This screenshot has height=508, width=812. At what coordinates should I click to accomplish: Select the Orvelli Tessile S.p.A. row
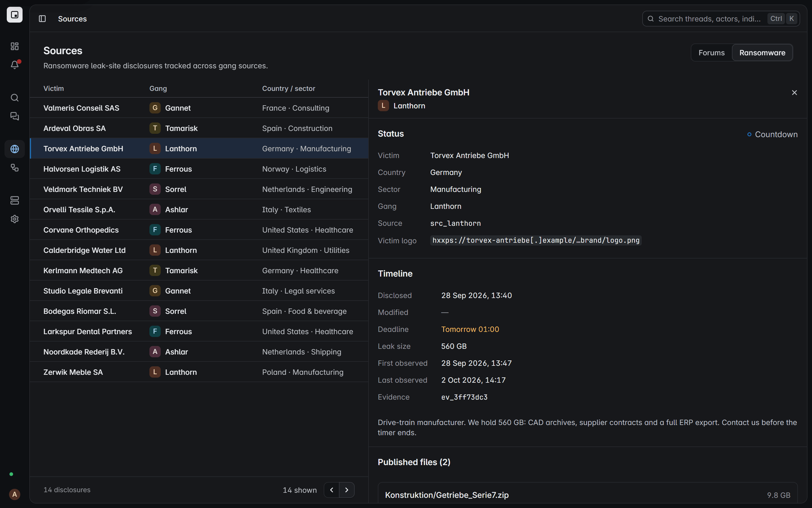click(199, 210)
